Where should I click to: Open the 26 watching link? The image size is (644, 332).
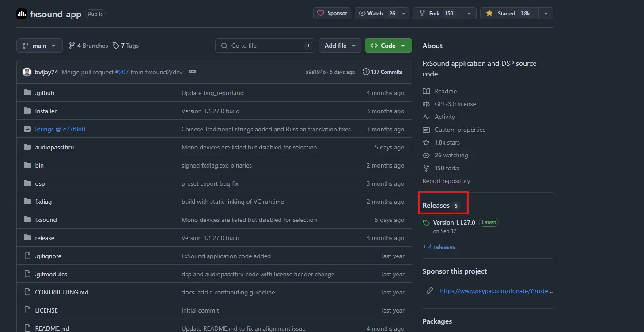click(x=445, y=155)
